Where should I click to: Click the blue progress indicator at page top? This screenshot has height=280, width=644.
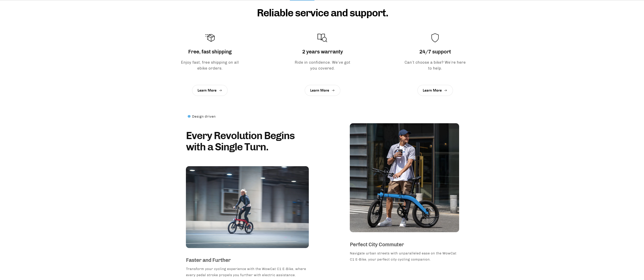pyautogui.click(x=302, y=1)
